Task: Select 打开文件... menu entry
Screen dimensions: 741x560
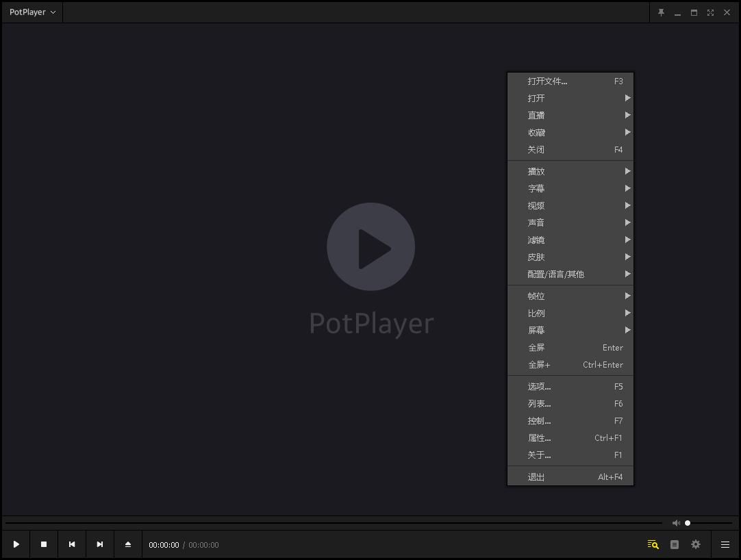Action: click(570, 81)
